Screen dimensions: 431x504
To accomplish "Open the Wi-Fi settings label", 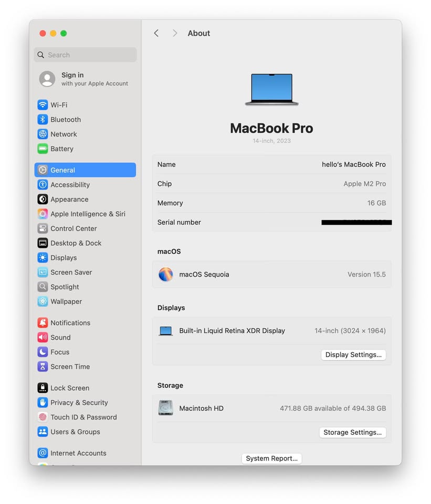I will pos(59,105).
